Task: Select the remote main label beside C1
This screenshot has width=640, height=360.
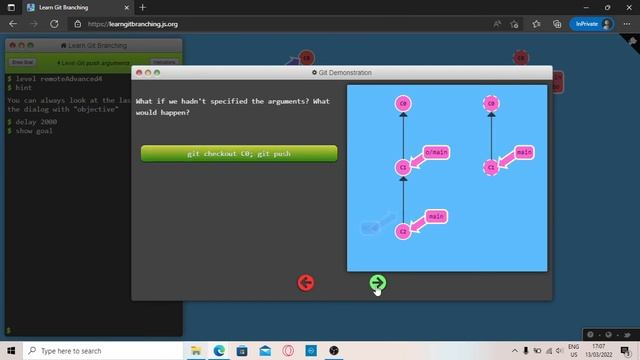Action: tap(524, 152)
